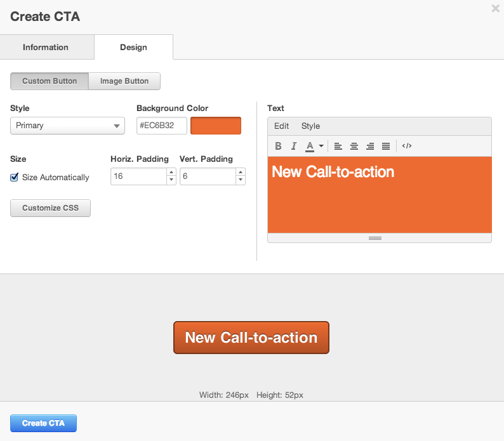Increase Horiz. Padding with up arrow
The height and width of the screenshot is (441, 504).
click(x=171, y=172)
